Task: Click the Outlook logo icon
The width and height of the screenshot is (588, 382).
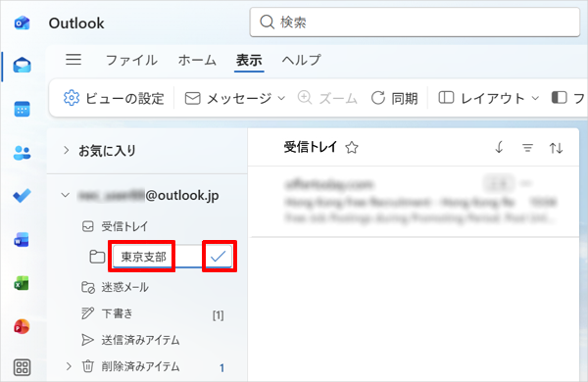Action: tap(23, 23)
